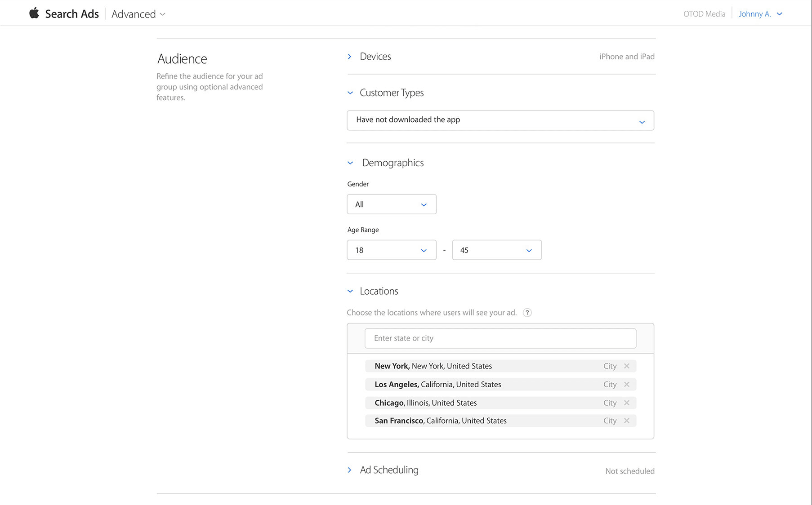
Task: Click the Customer Types heading
Action: tap(392, 93)
